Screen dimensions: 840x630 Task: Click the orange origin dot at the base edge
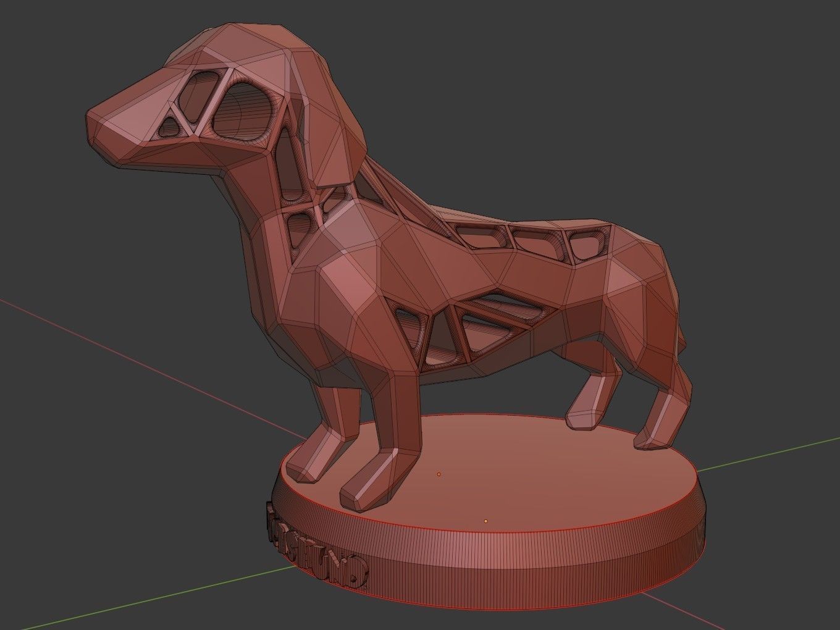[486, 521]
